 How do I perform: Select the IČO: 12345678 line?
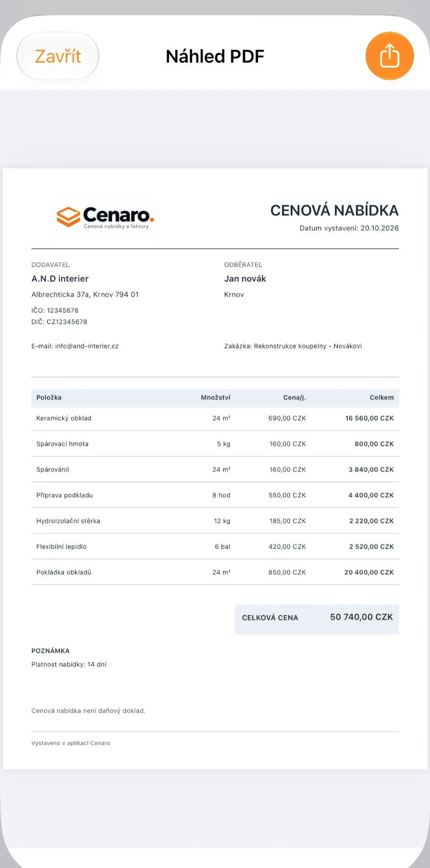55,310
